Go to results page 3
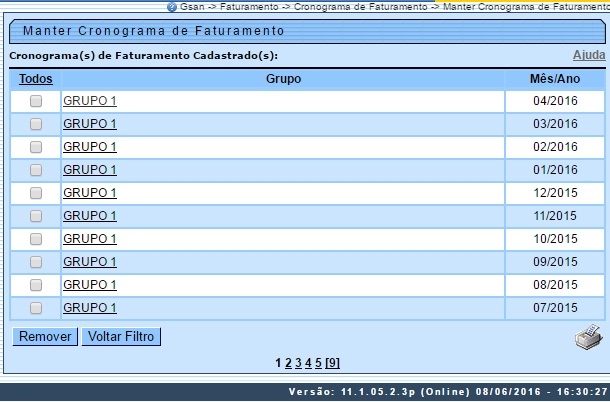610x402 pixels. coord(298,363)
